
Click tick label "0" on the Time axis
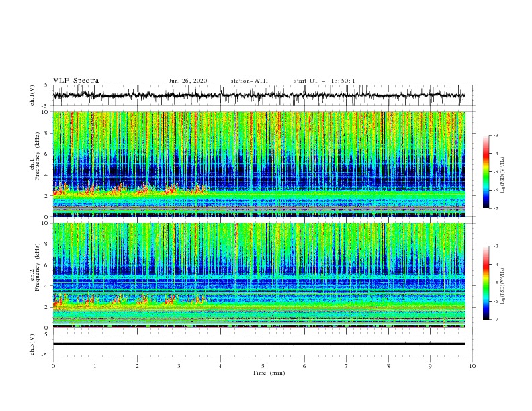tap(53, 366)
